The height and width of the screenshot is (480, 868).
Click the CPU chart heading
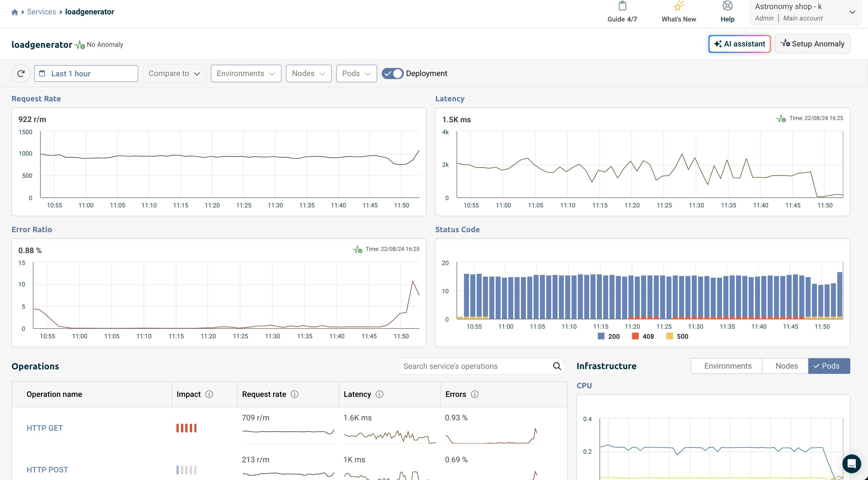tap(584, 385)
